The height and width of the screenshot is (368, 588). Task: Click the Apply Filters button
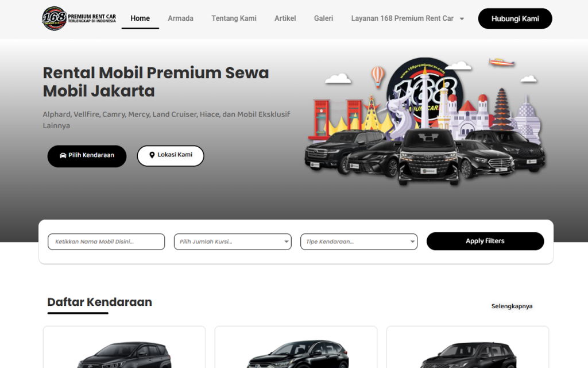(x=485, y=241)
